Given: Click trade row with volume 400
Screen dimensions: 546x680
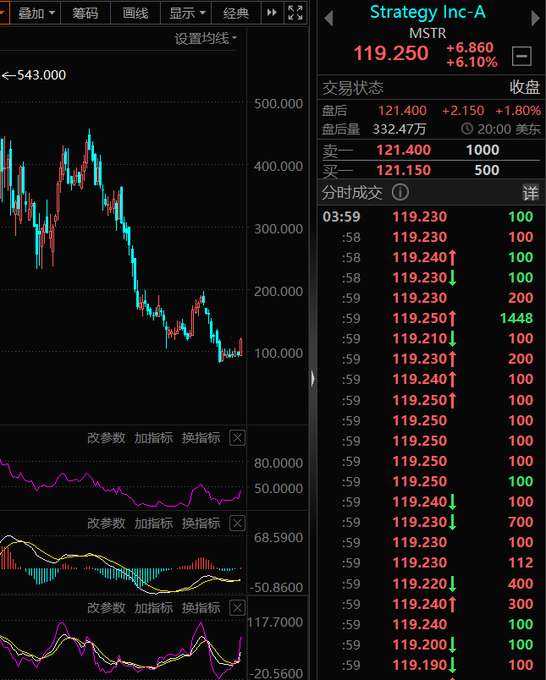Looking at the screenshot, I should pyautogui.click(x=432, y=583).
